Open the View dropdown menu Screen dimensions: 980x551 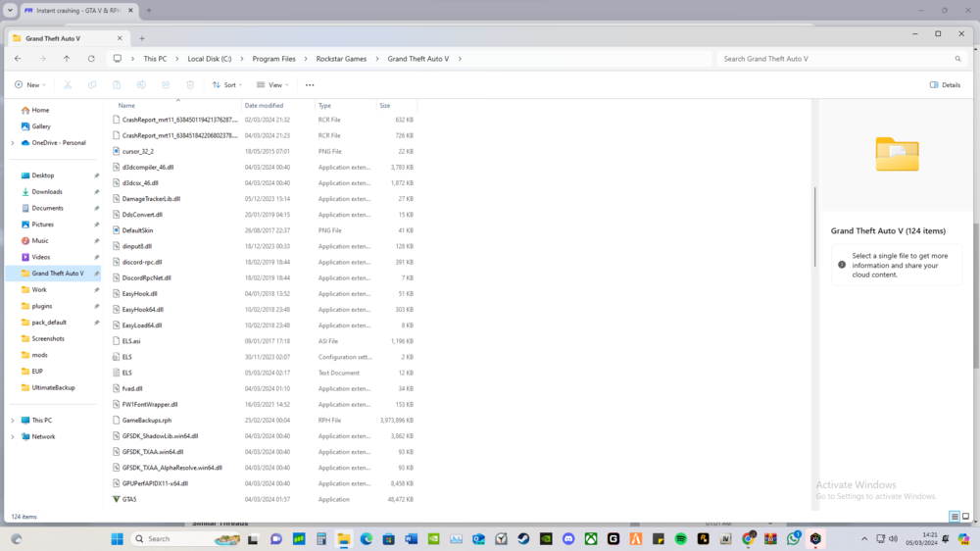coord(272,85)
